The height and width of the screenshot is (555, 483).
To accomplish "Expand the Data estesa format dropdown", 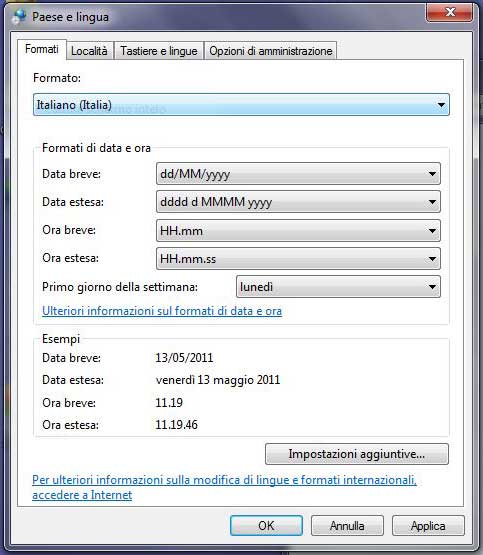I will 298,202.
